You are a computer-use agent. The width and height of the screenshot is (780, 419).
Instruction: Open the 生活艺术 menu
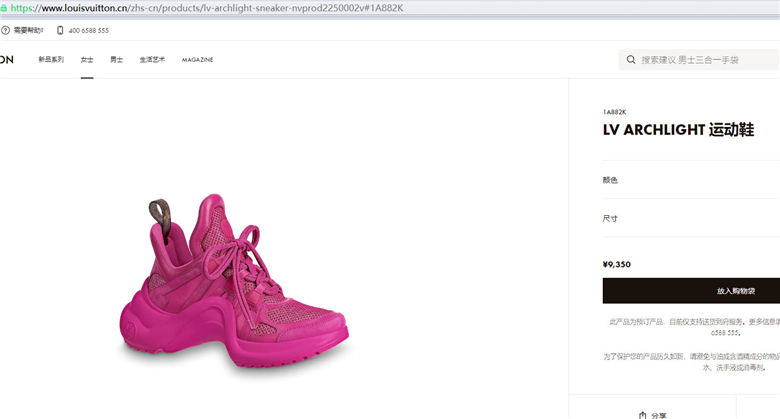click(x=152, y=59)
